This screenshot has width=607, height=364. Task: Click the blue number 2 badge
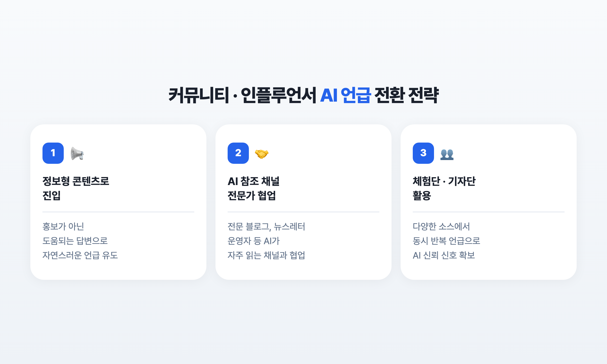pos(238,153)
